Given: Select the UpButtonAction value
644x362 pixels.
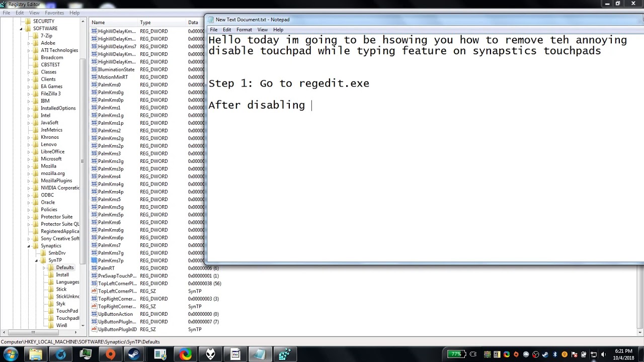Looking at the screenshot, I should 115,314.
